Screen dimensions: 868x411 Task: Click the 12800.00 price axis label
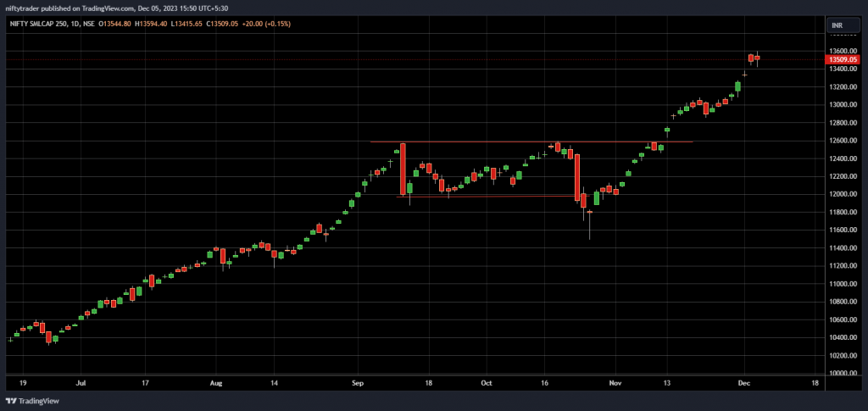click(843, 123)
